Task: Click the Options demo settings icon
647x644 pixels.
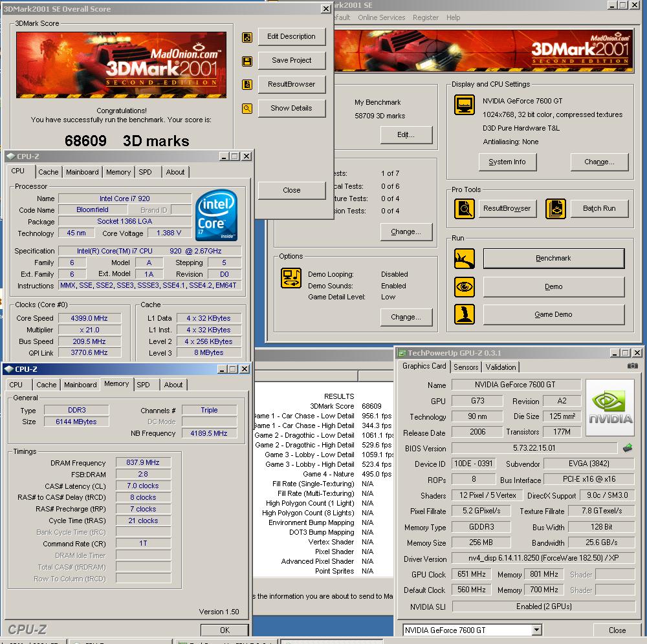Action: 291,278
